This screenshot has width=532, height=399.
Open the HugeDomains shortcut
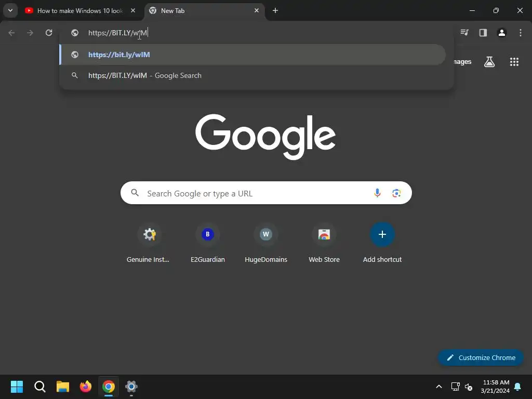266,243
